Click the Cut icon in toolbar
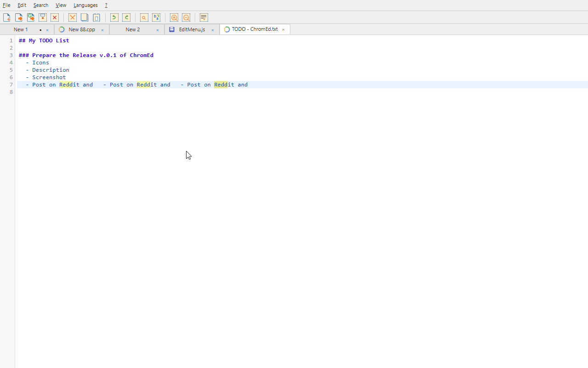Image resolution: width=588 pixels, height=368 pixels. [x=73, y=17]
